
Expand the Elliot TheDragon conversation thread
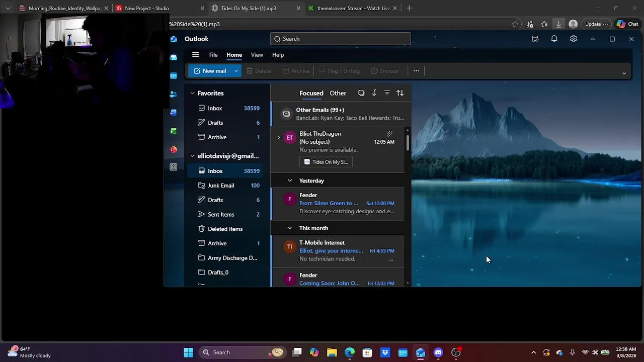(279, 137)
